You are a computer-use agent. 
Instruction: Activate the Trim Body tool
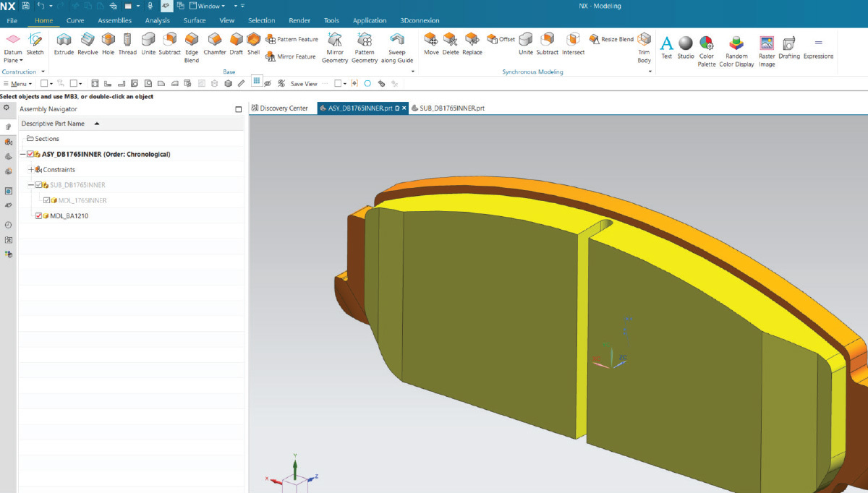click(x=643, y=45)
